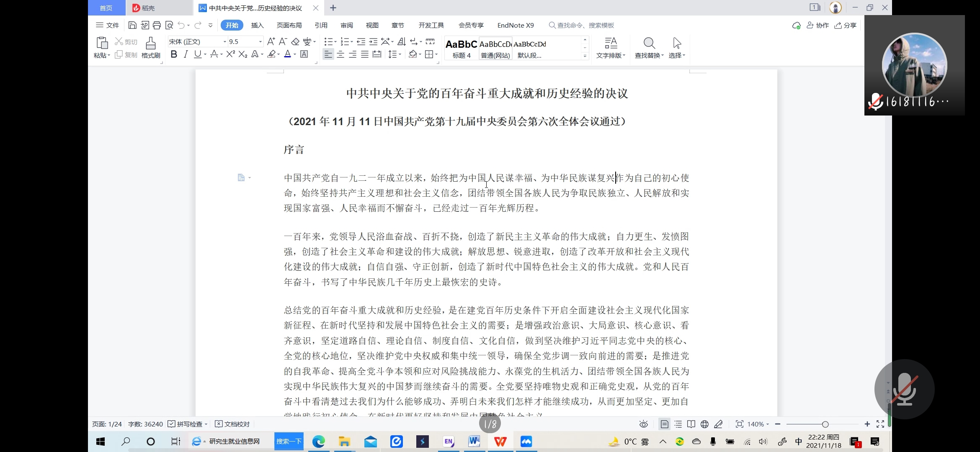This screenshot has width=980, height=452.
Task: Toggle Document Proofreading (文档校对) option
Action: pos(232,424)
